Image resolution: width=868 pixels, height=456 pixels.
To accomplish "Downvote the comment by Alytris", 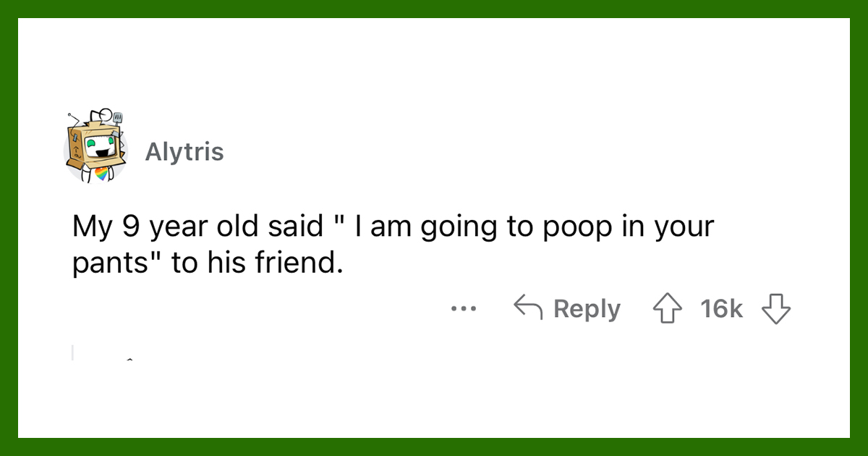I will [x=776, y=309].
